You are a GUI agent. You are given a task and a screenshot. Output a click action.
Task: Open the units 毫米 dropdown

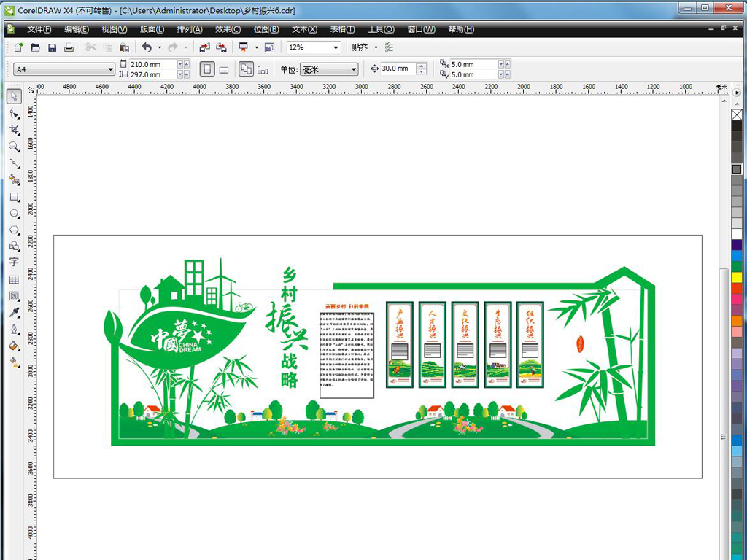tap(354, 70)
